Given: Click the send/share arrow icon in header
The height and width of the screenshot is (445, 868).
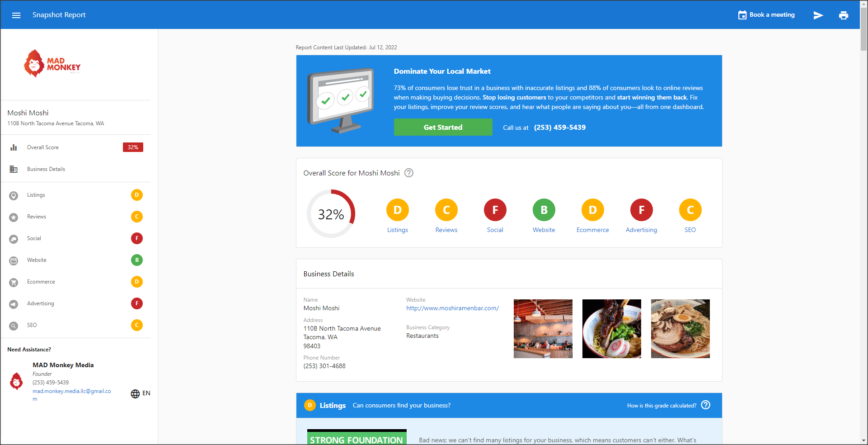Looking at the screenshot, I should point(818,15).
